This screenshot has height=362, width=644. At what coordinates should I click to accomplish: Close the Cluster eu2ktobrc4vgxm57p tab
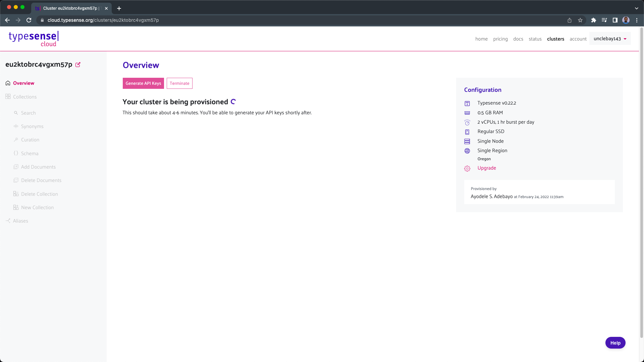pyautogui.click(x=106, y=8)
